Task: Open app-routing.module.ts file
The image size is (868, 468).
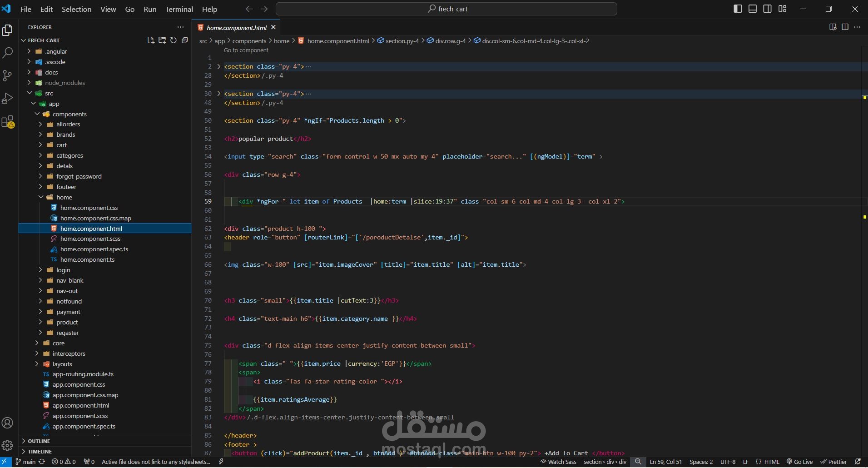Action: coord(83,374)
